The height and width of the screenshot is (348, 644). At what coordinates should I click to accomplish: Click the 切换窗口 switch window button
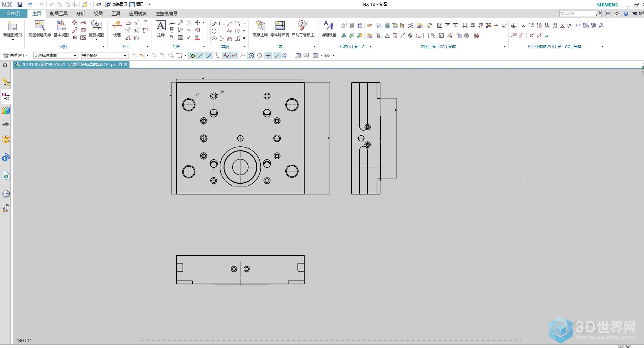(x=116, y=4)
